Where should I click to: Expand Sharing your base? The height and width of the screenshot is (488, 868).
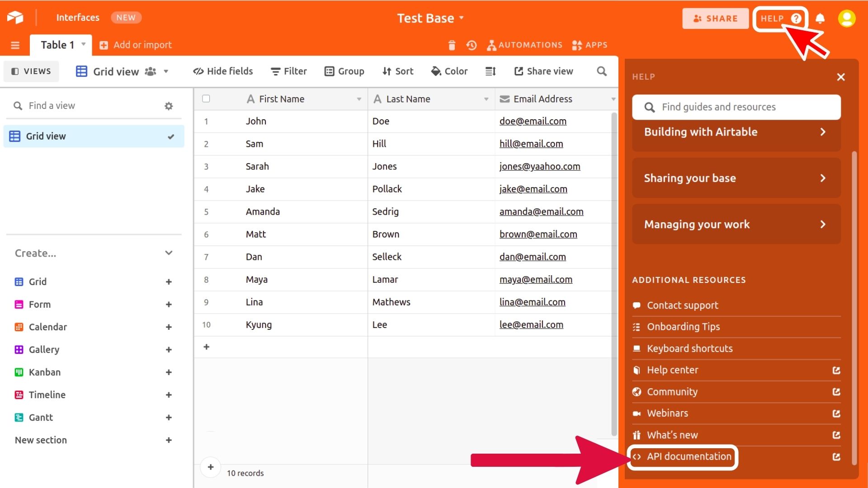coord(736,178)
